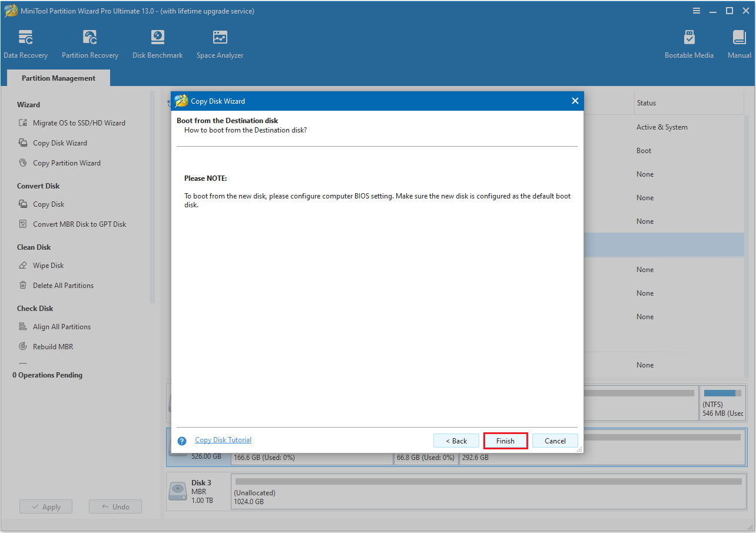The width and height of the screenshot is (756, 533).
Task: Open Align All Partitions
Action: [61, 326]
